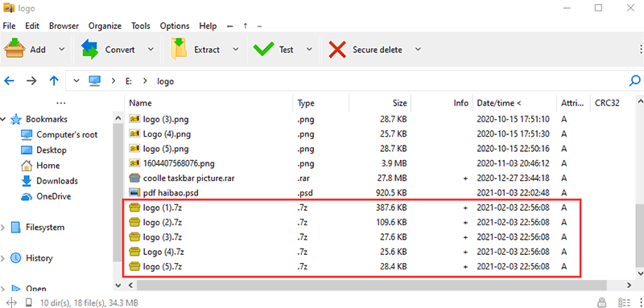Select the file Logo (4).png

point(167,133)
